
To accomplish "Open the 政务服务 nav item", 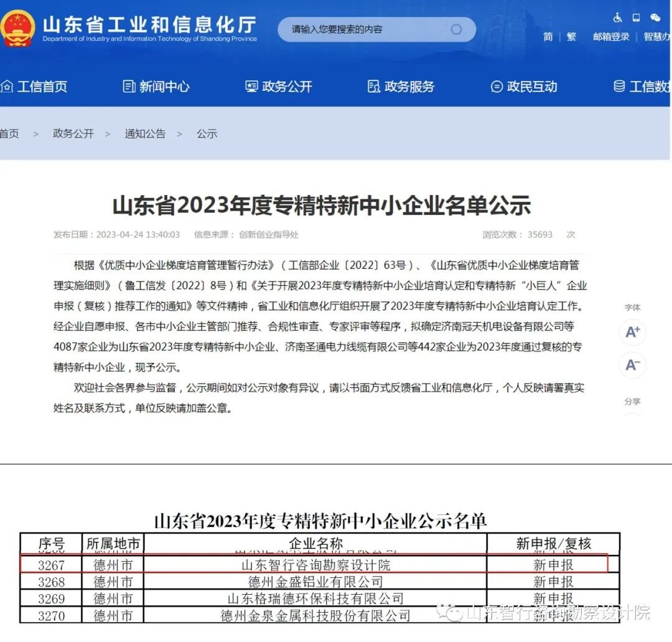I will click(x=401, y=87).
